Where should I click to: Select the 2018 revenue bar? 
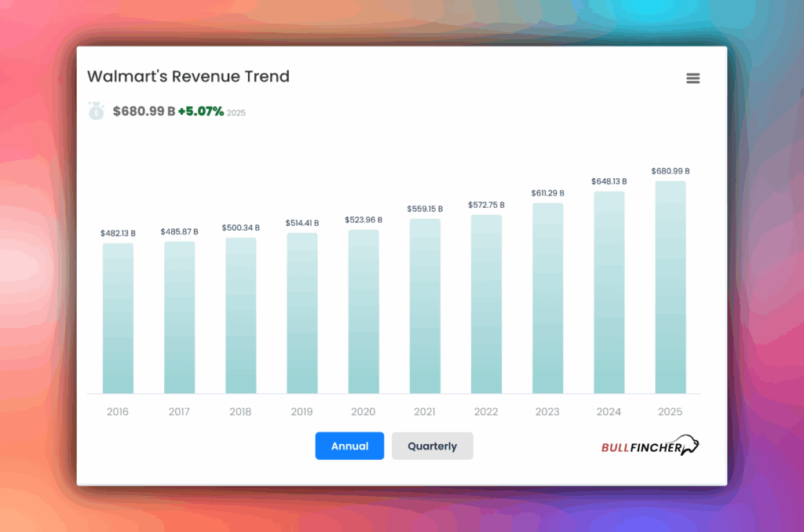pos(240,314)
